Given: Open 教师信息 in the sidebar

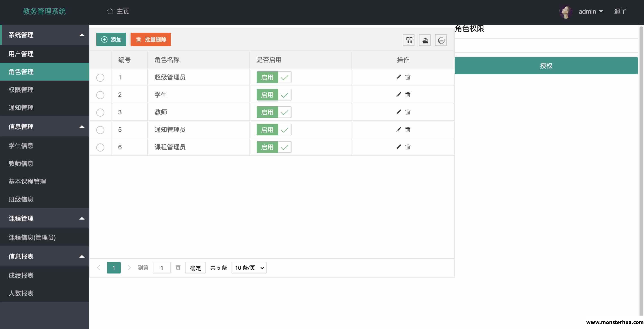Looking at the screenshot, I should (x=45, y=164).
